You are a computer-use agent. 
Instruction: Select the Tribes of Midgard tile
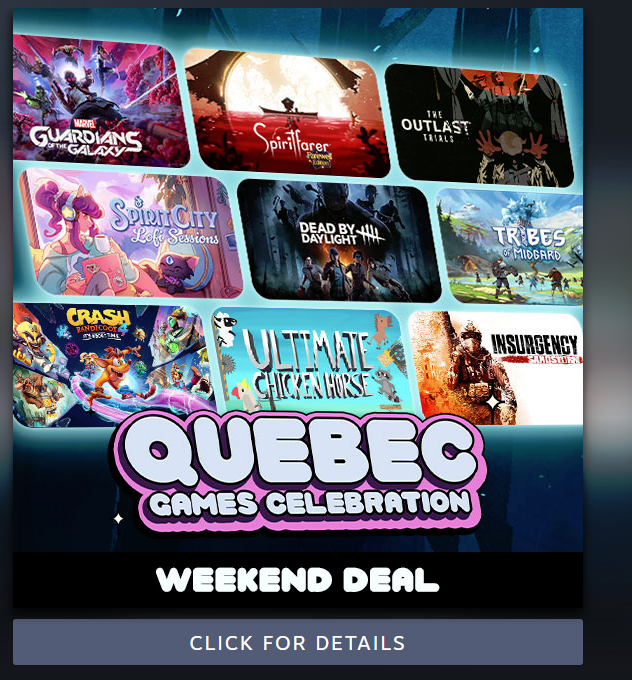click(512, 246)
